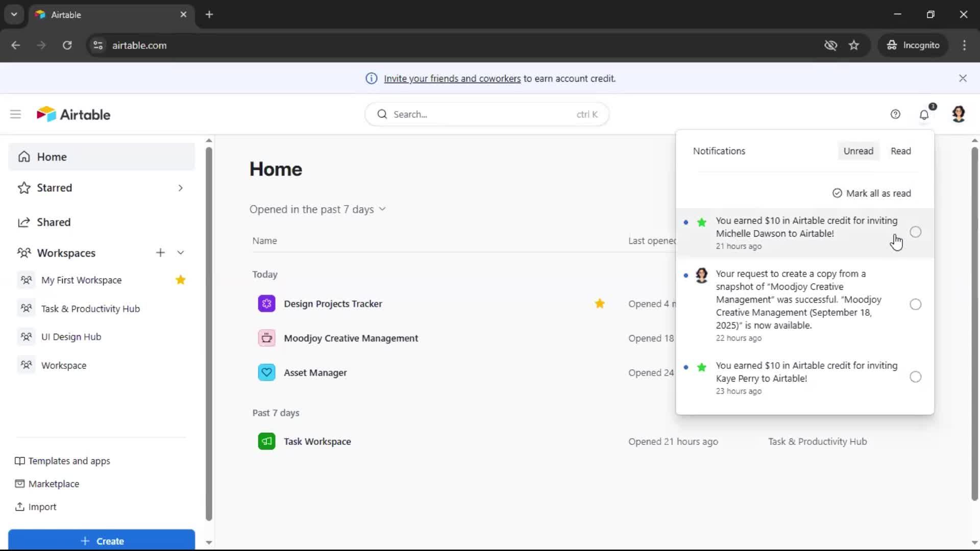Image resolution: width=980 pixels, height=551 pixels.
Task: Open Marketplace from the sidebar
Action: [x=47, y=484]
